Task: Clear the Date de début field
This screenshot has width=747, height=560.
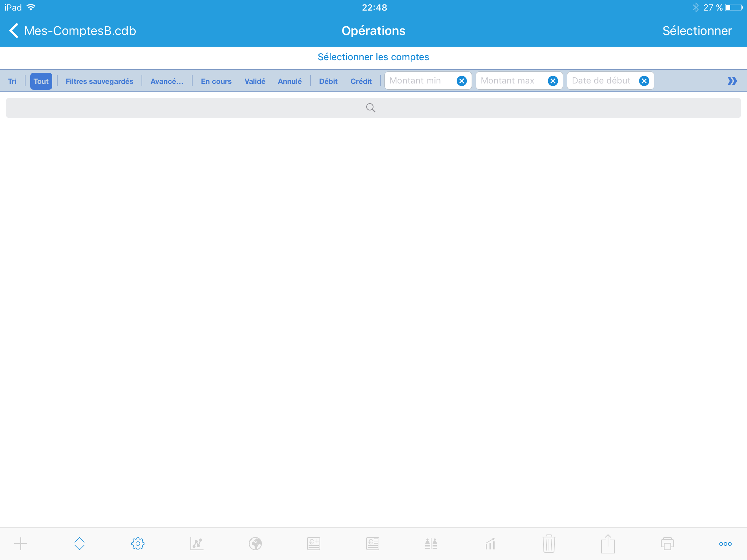Action: [644, 81]
